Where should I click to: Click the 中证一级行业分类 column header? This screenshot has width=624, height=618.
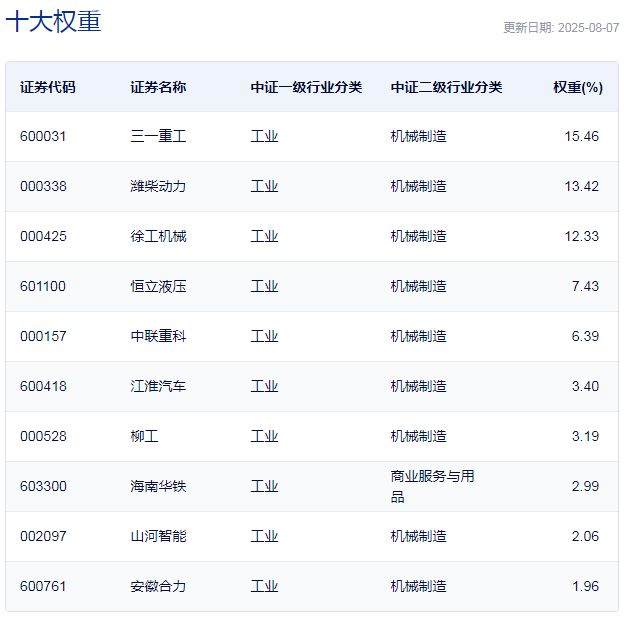(x=306, y=87)
